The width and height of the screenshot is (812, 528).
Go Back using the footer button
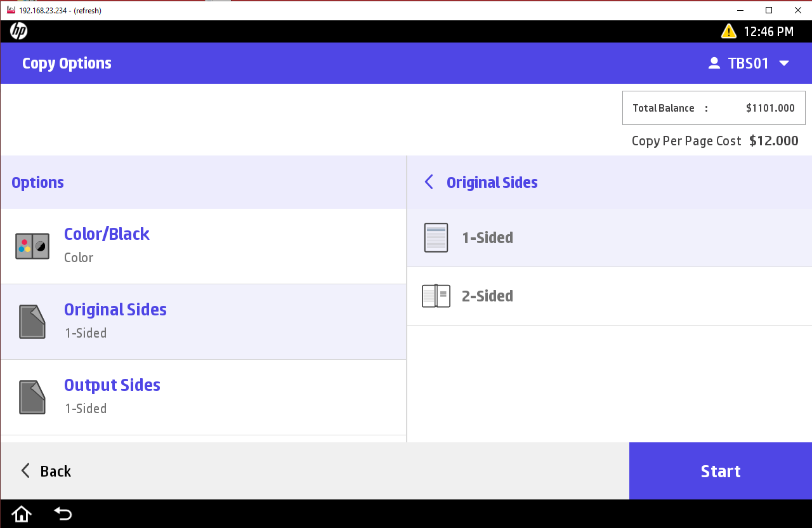click(46, 471)
